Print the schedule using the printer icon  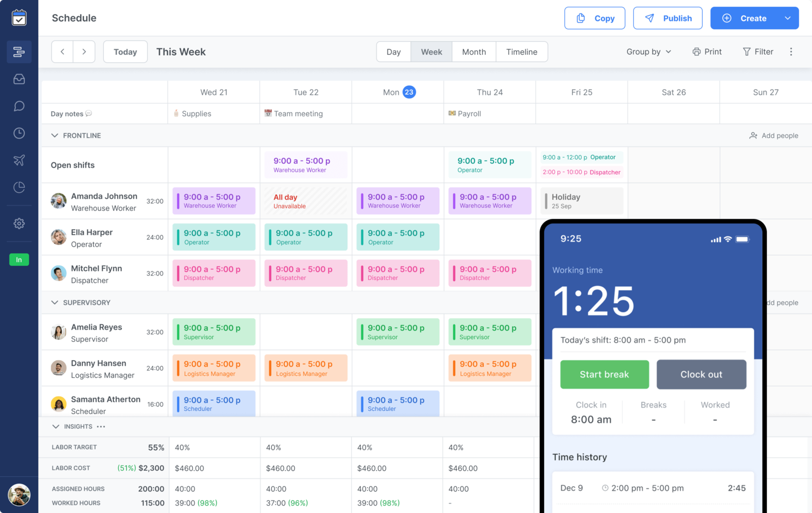(707, 51)
